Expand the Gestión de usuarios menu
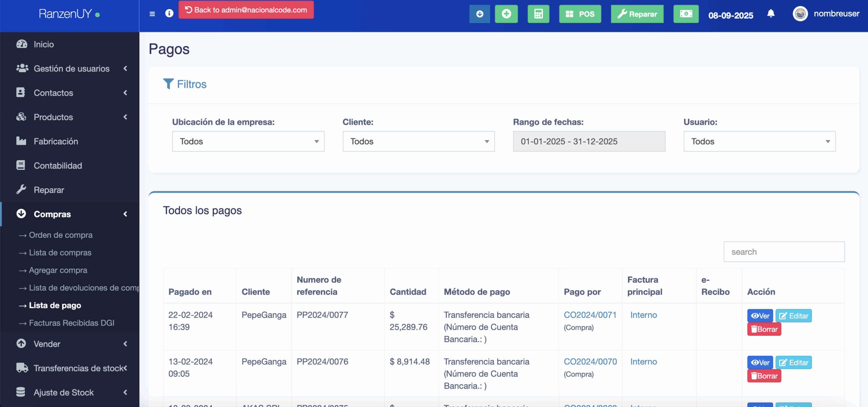This screenshot has height=407, width=868. coord(72,69)
